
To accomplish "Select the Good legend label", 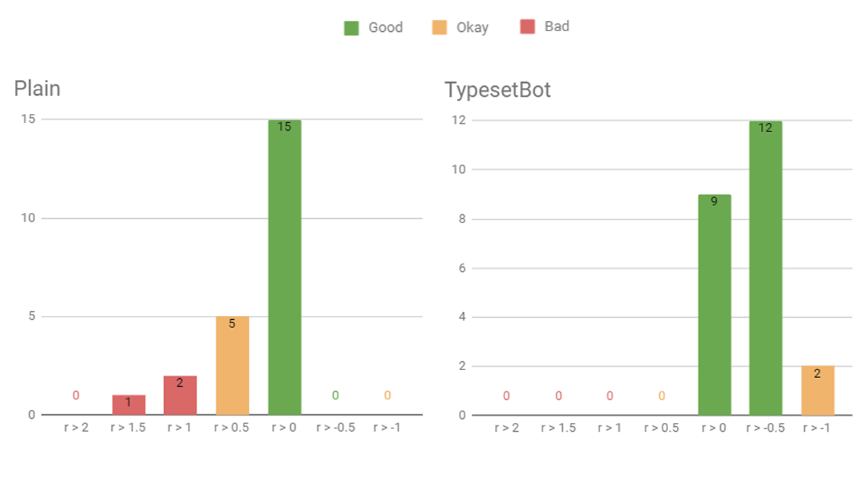I will click(385, 28).
